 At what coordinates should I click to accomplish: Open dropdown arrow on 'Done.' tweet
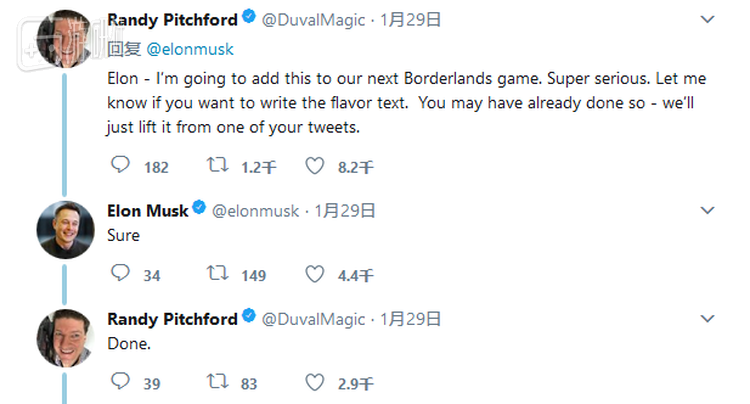(x=708, y=319)
